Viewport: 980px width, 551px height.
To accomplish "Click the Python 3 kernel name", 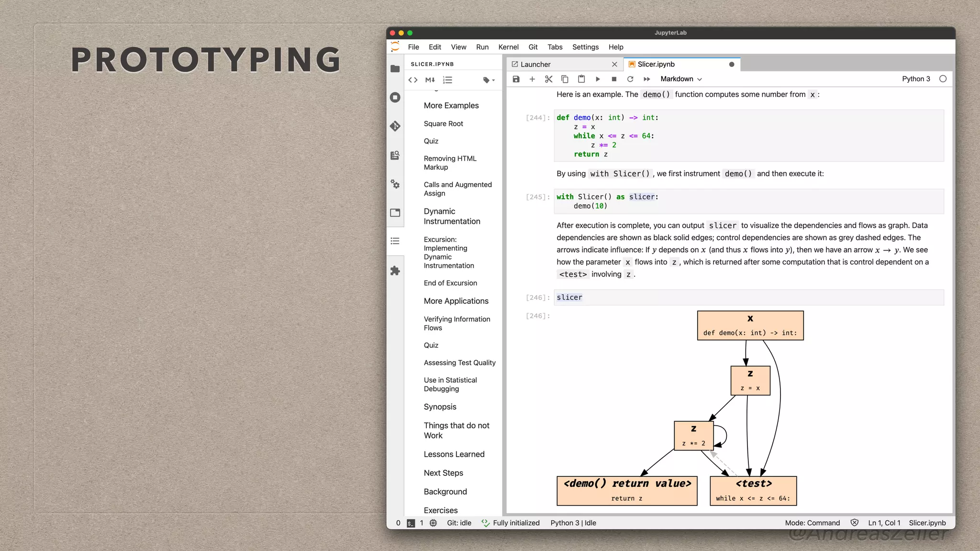I will click(x=916, y=79).
